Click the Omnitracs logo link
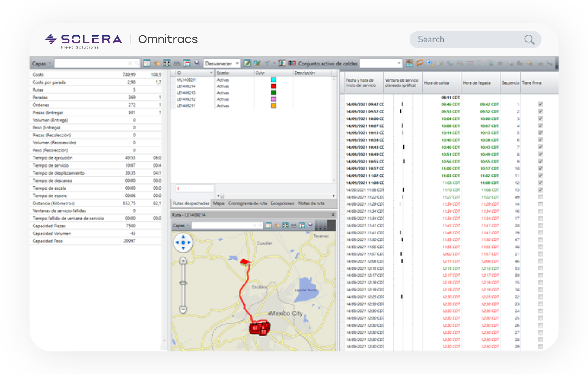This screenshot has height=374, width=588. click(x=168, y=39)
